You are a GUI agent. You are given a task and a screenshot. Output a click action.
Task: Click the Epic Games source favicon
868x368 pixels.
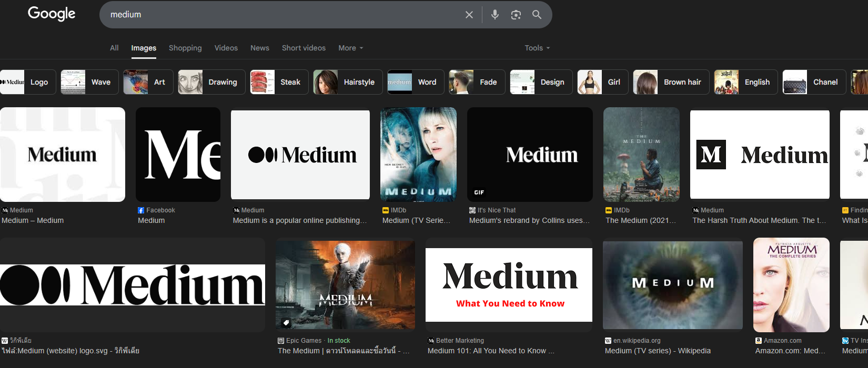coord(281,341)
